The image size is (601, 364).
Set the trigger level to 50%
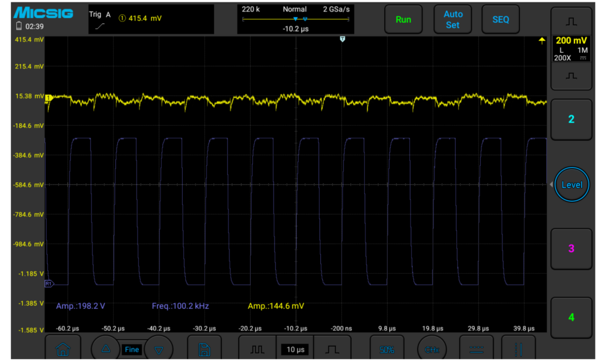pyautogui.click(x=386, y=349)
